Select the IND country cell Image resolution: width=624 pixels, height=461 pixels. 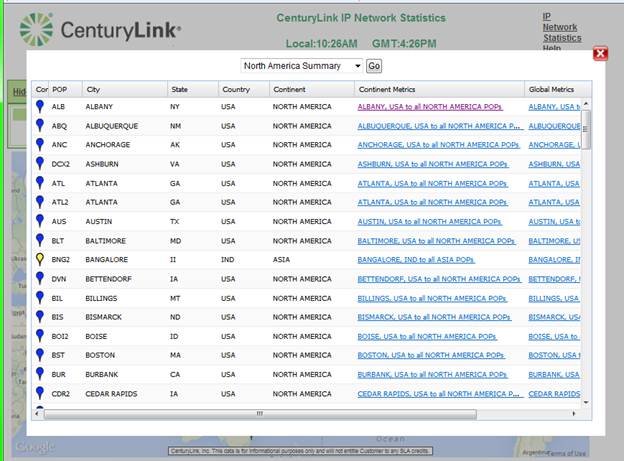(228, 260)
